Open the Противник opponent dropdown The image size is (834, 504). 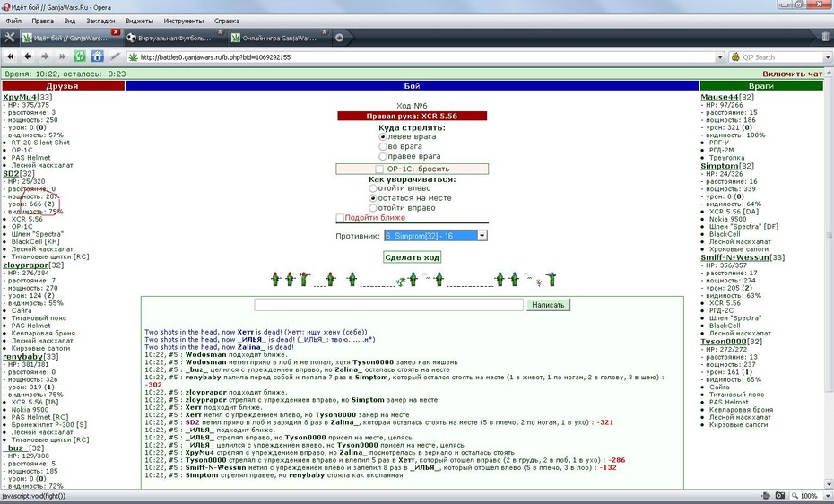pos(436,236)
